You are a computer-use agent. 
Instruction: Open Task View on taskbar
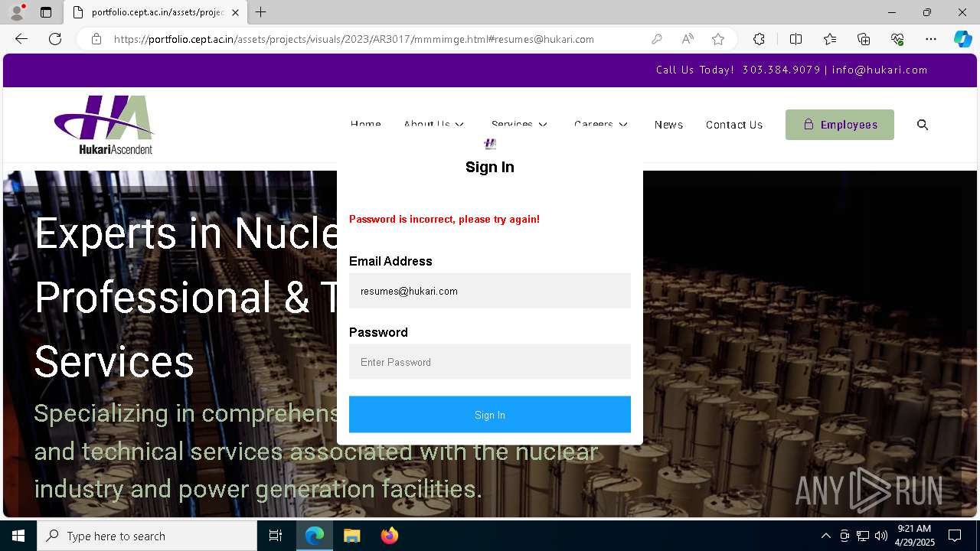pos(276,536)
